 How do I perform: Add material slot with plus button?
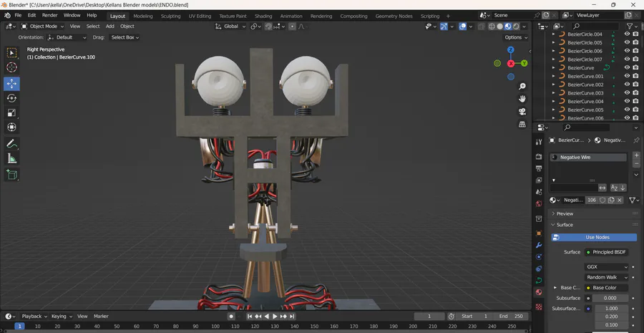(x=637, y=155)
